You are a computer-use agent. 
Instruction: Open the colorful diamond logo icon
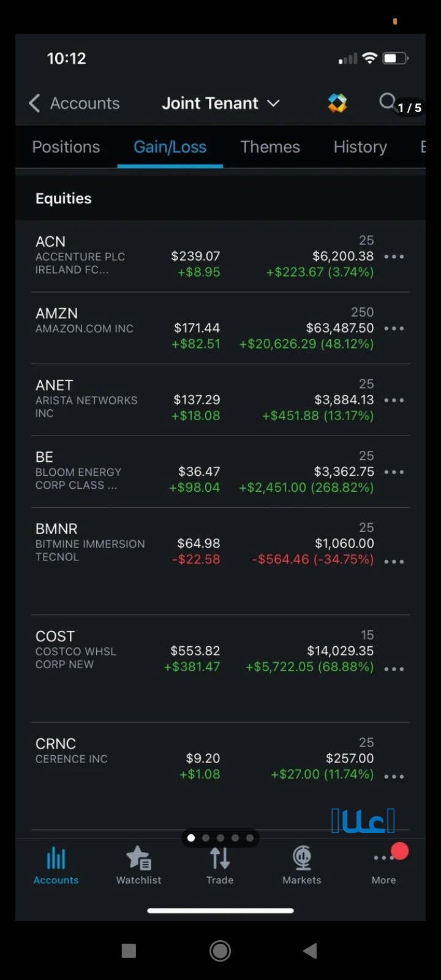pyautogui.click(x=337, y=103)
